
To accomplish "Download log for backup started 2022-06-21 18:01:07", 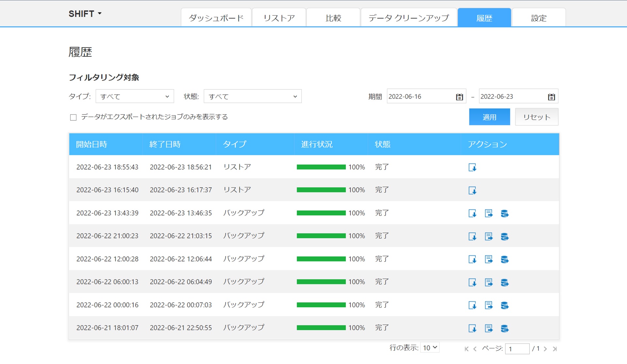I will [x=472, y=328].
